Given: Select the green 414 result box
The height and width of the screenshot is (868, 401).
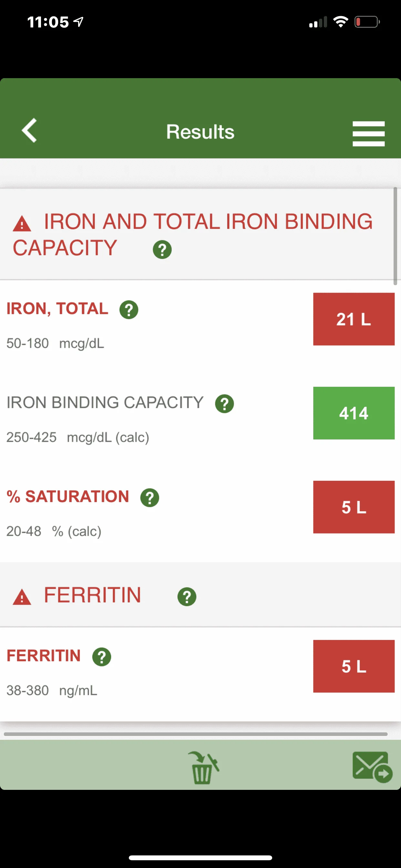Looking at the screenshot, I should (354, 413).
